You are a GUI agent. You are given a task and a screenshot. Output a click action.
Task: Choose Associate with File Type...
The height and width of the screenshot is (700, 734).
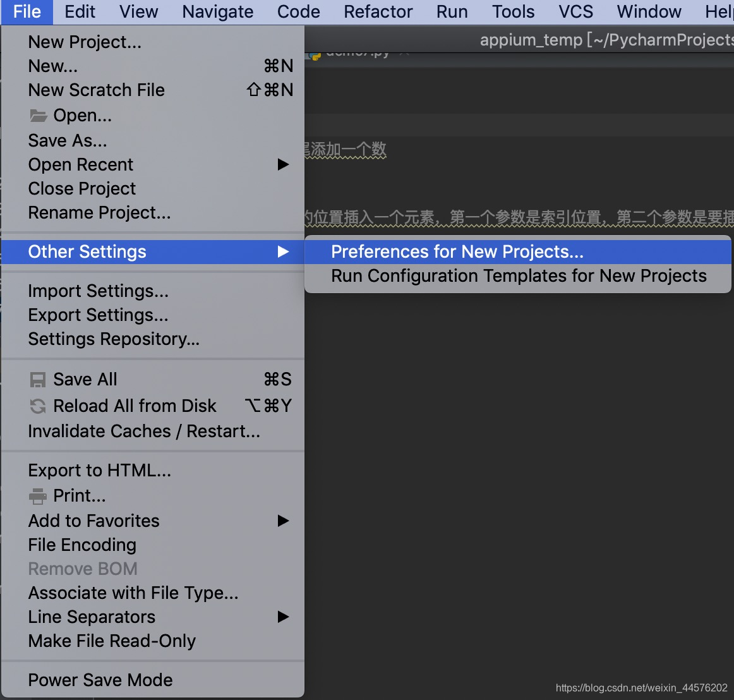(153, 593)
